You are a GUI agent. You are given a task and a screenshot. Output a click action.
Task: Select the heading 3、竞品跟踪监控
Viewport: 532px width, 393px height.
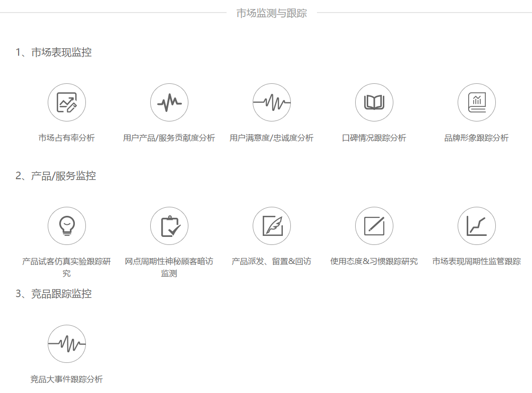point(54,294)
